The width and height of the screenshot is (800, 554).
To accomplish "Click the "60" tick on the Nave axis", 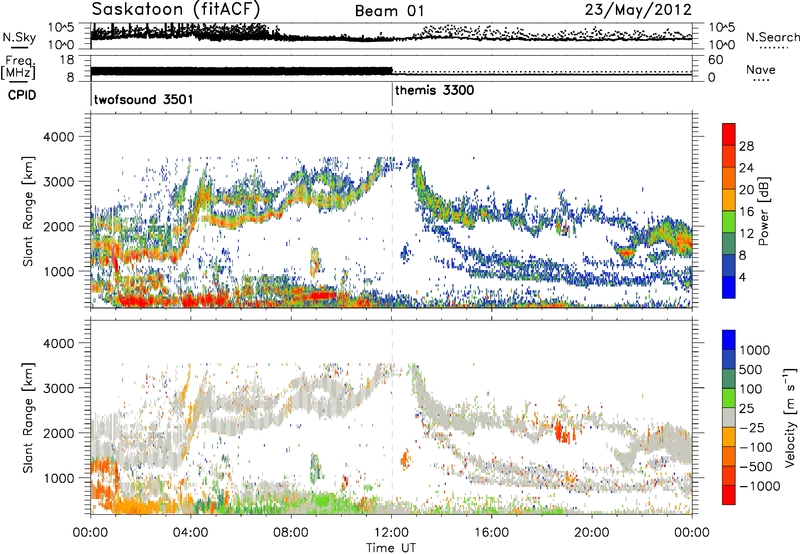I will (715, 60).
